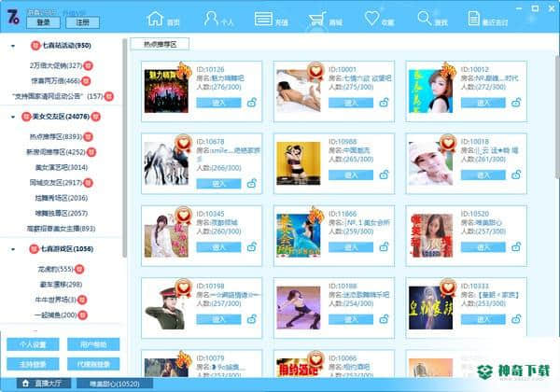Click the lock icon on room ID:10345
560x392 pixels.
(252, 246)
